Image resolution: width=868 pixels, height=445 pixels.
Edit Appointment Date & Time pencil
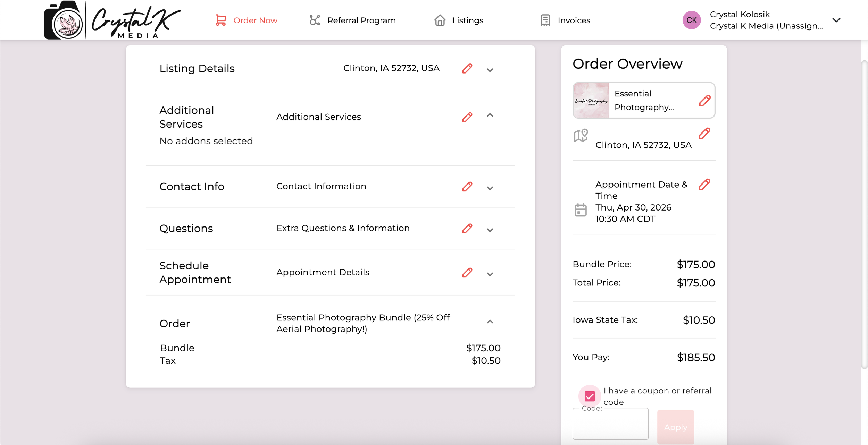[x=704, y=185]
